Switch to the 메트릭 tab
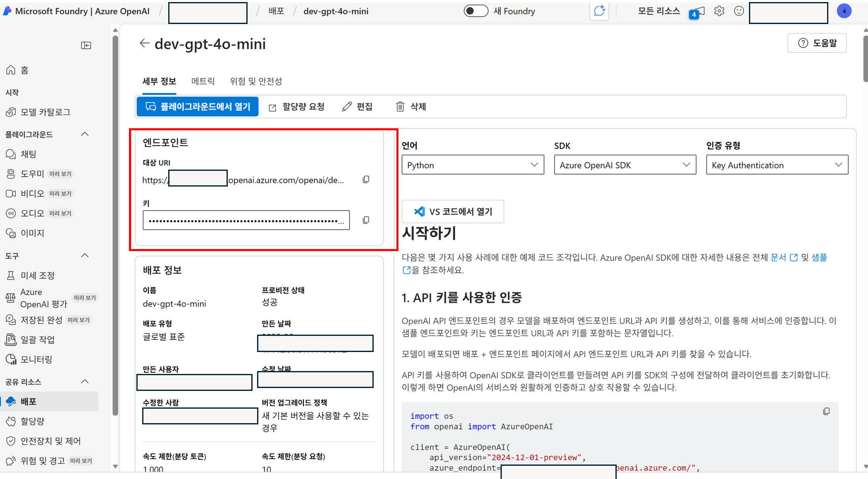Image resolution: width=868 pixels, height=479 pixels. (203, 81)
